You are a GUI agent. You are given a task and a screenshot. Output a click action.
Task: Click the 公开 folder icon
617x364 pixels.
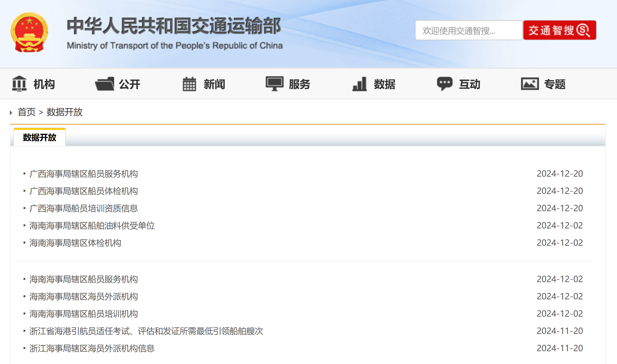105,84
